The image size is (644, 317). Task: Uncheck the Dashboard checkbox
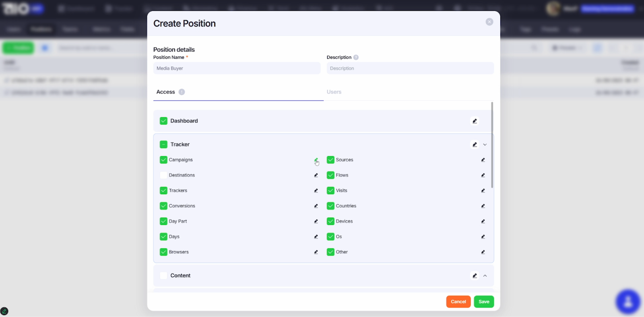click(x=163, y=121)
